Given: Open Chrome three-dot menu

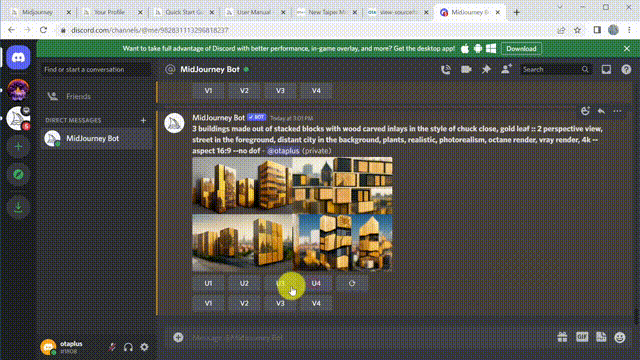Looking at the screenshot, I should click(629, 30).
